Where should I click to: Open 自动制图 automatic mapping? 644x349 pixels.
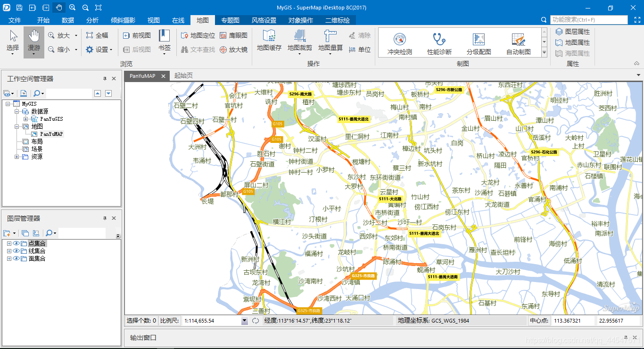point(519,44)
